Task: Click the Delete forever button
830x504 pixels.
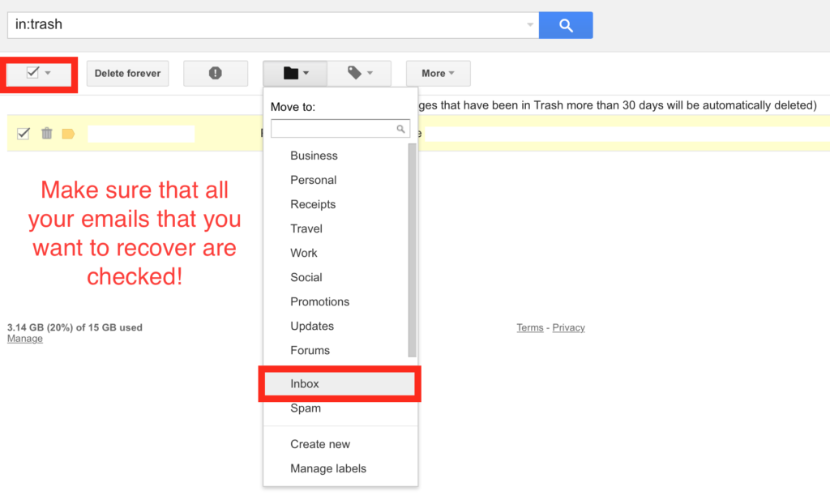Action: 127,73
